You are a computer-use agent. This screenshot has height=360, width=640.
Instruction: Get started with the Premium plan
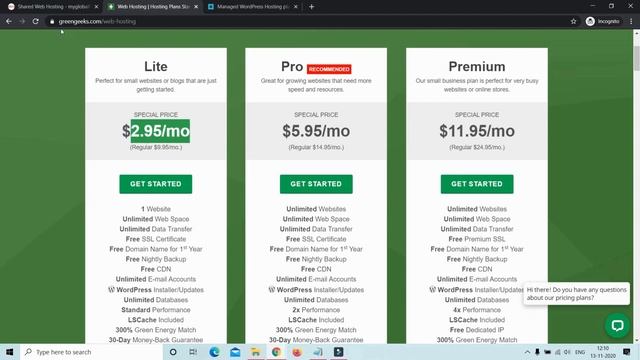click(477, 184)
